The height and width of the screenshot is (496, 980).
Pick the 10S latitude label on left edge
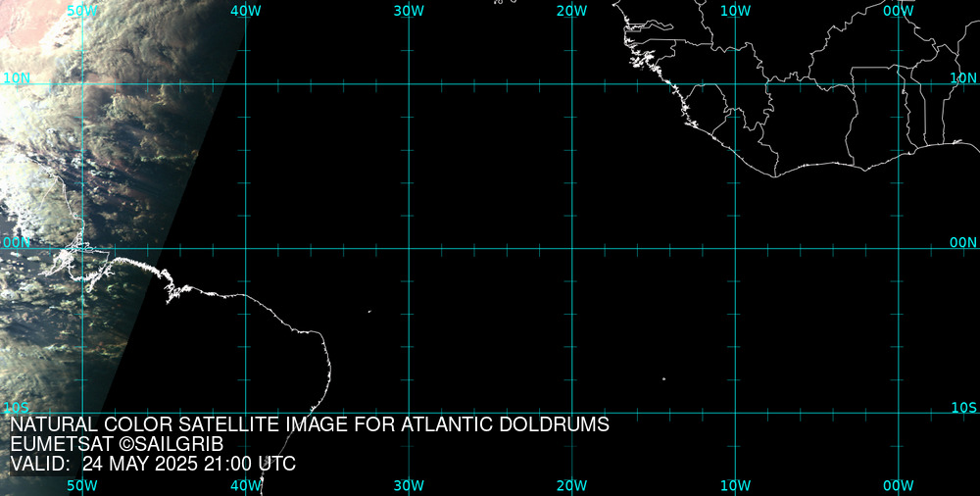click(16, 408)
